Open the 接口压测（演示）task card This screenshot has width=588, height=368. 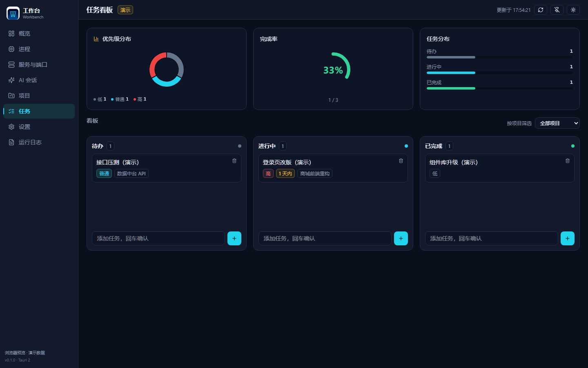click(167, 168)
